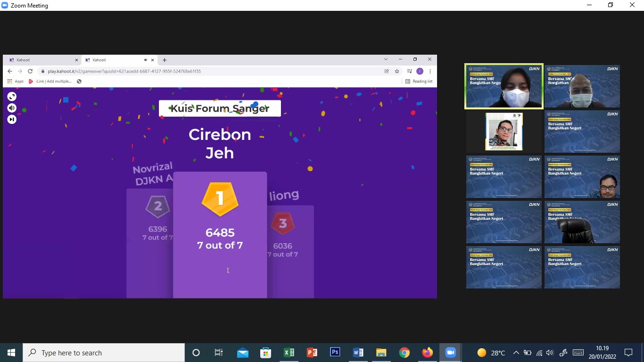The width and height of the screenshot is (644, 362).
Task: Open the Reading list
Action: (x=419, y=82)
